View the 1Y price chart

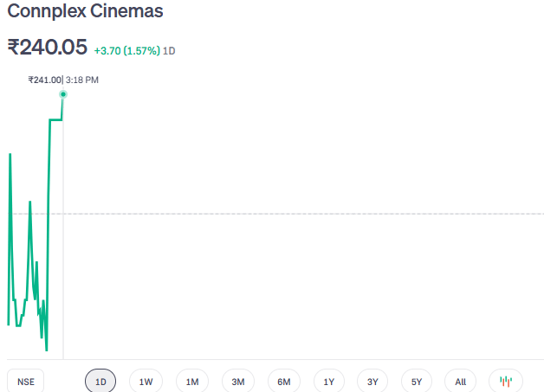tap(329, 382)
